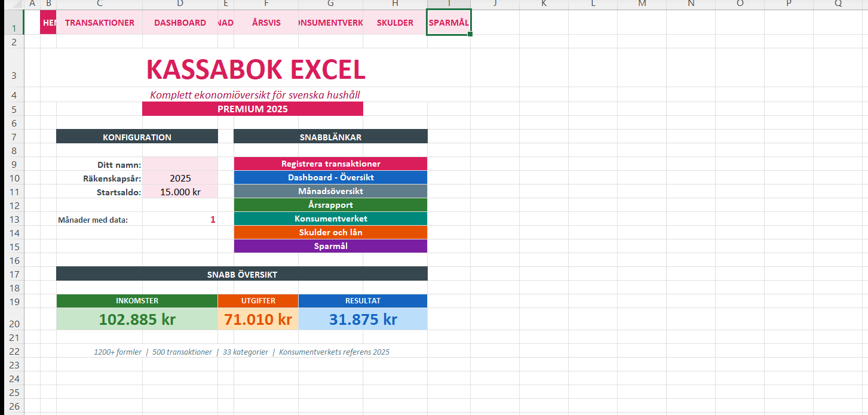Go to the ÅRSVIS navigation tab
This screenshot has height=415, width=868.
266,23
